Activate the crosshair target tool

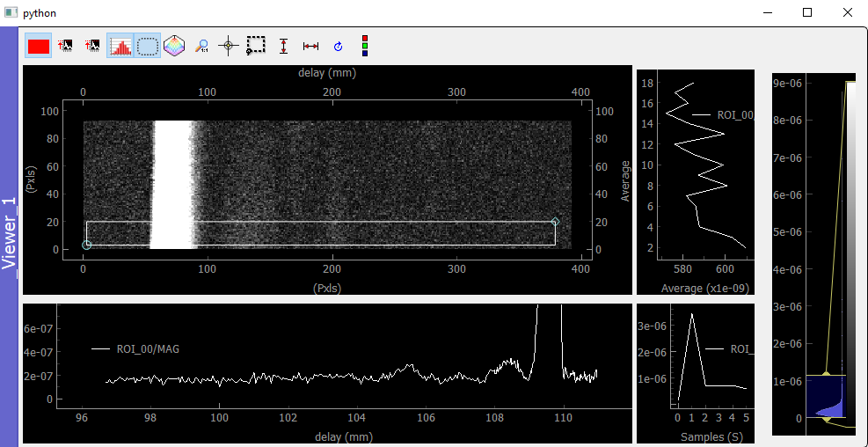[x=229, y=46]
